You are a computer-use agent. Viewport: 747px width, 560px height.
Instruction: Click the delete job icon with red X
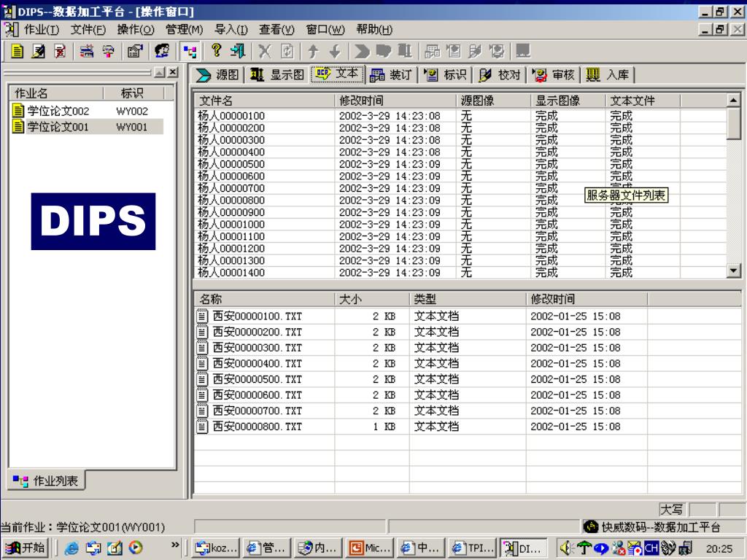pos(60,51)
